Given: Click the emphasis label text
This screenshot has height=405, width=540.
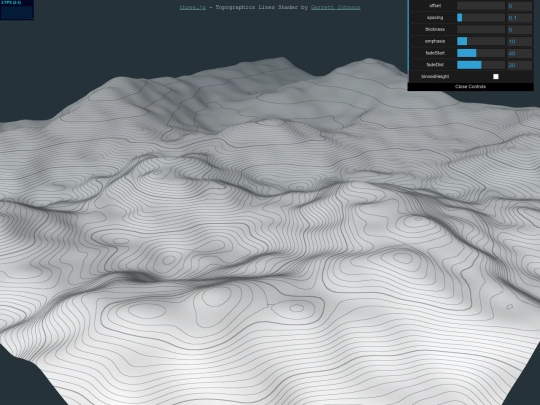Looking at the screenshot, I should (x=435, y=41).
